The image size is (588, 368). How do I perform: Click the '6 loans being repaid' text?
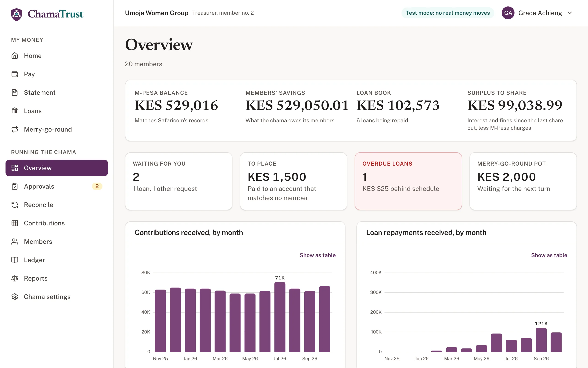(x=382, y=121)
